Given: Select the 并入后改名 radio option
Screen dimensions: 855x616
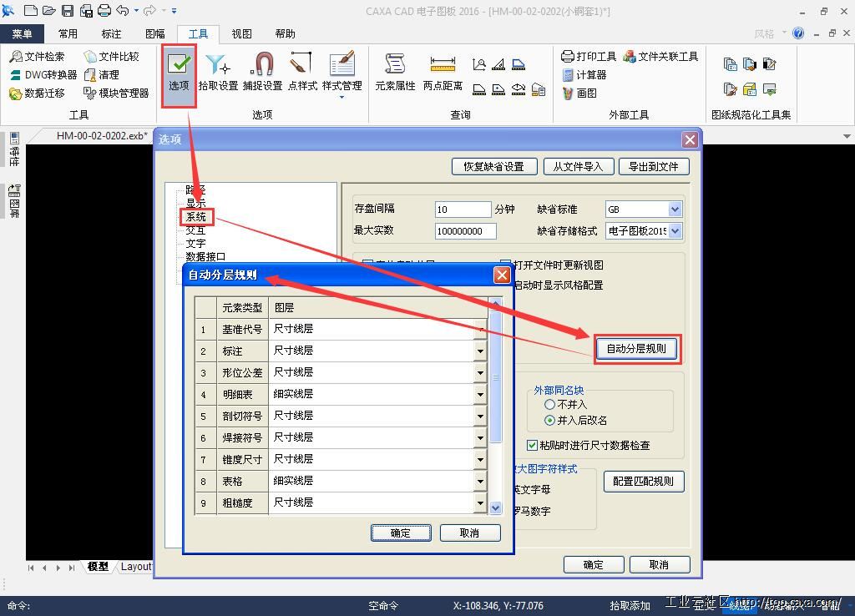Looking at the screenshot, I should 576,421.
